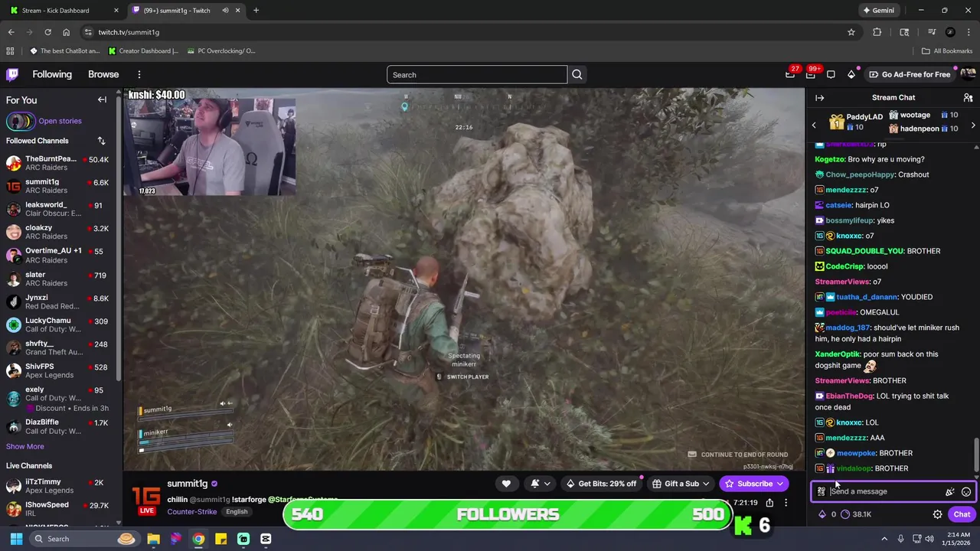The height and width of the screenshot is (551, 980).
Task: Open the Counter-Strike category link
Action: (191, 512)
